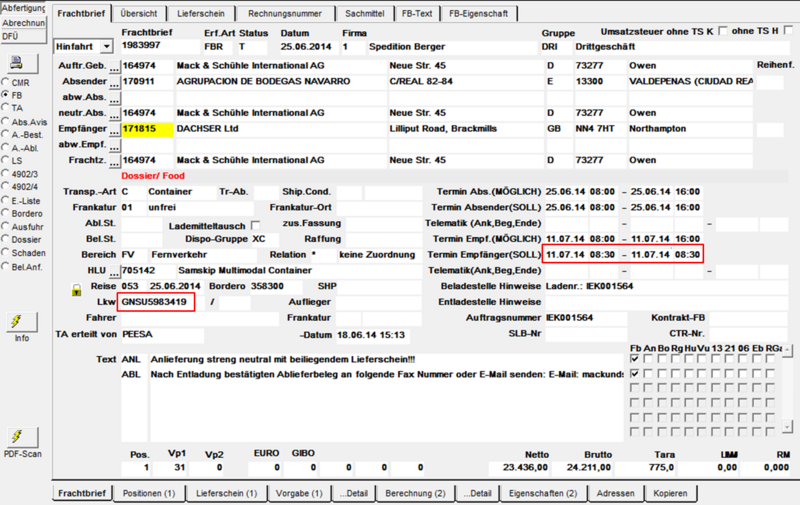Click the printer icon in left sidebar

21,63
